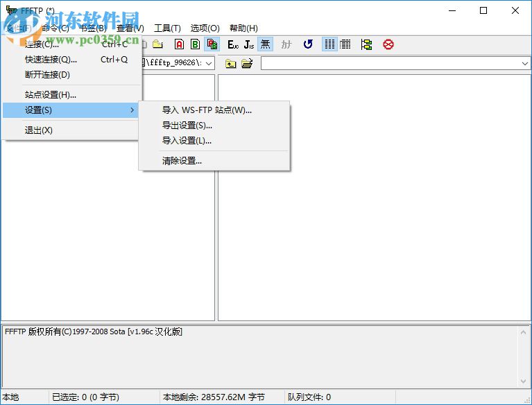Click log scrollbar down arrow
The height and width of the screenshot is (405, 532).
523,381
